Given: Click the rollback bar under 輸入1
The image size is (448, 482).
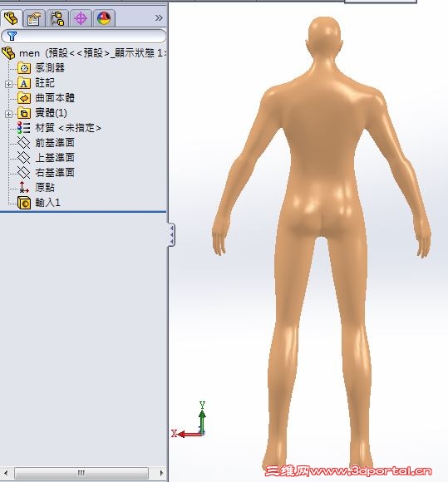Looking at the screenshot, I should click(83, 211).
